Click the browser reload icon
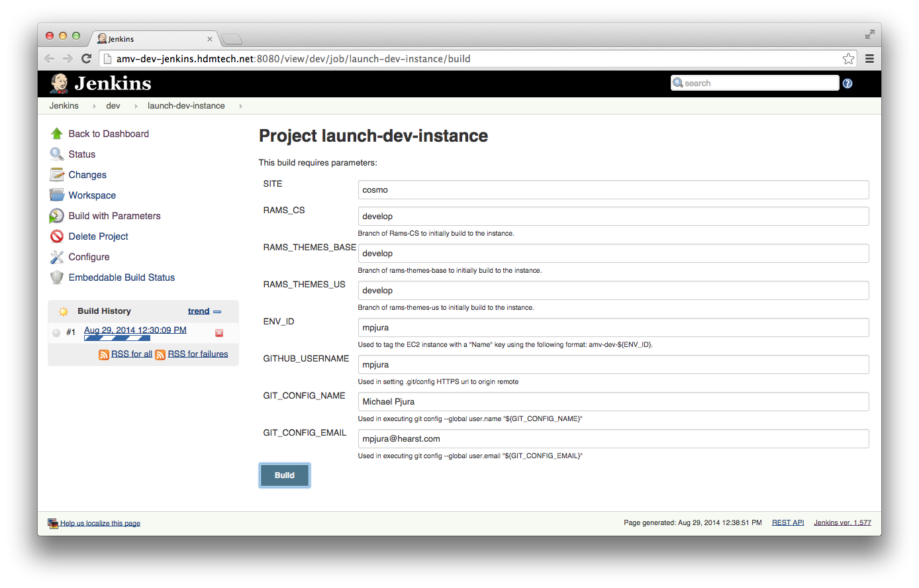The width and height of the screenshot is (919, 588). click(x=86, y=58)
